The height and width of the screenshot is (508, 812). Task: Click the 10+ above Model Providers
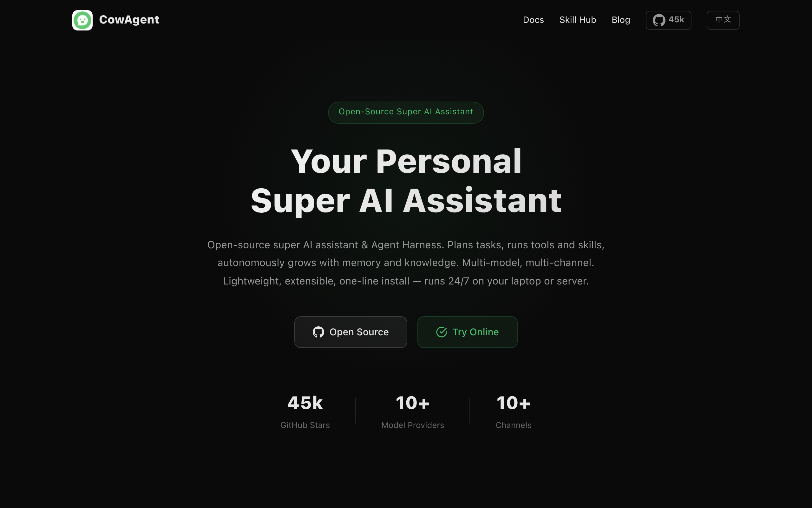coord(412,403)
